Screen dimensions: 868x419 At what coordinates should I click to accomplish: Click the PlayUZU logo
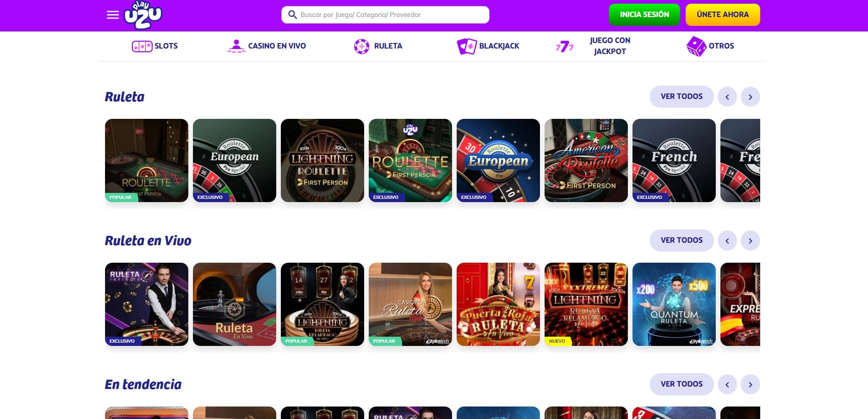point(143,15)
